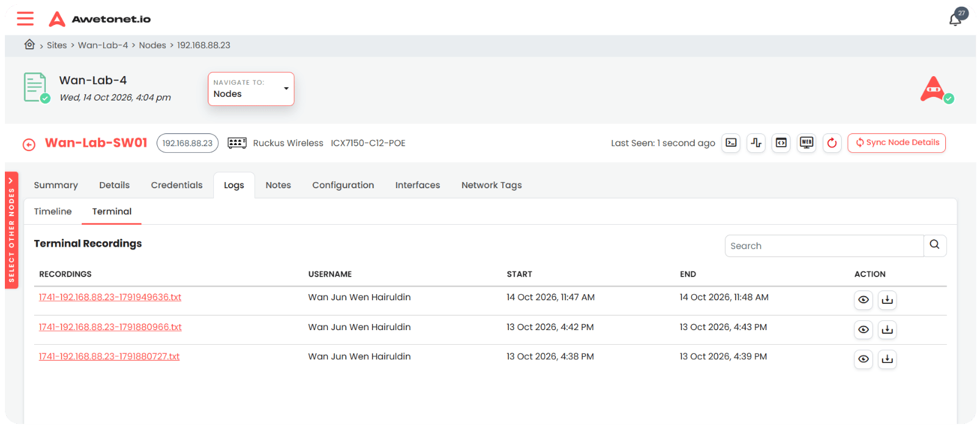The width and height of the screenshot is (980, 430).
Task: Click the code window icon
Action: click(x=781, y=143)
